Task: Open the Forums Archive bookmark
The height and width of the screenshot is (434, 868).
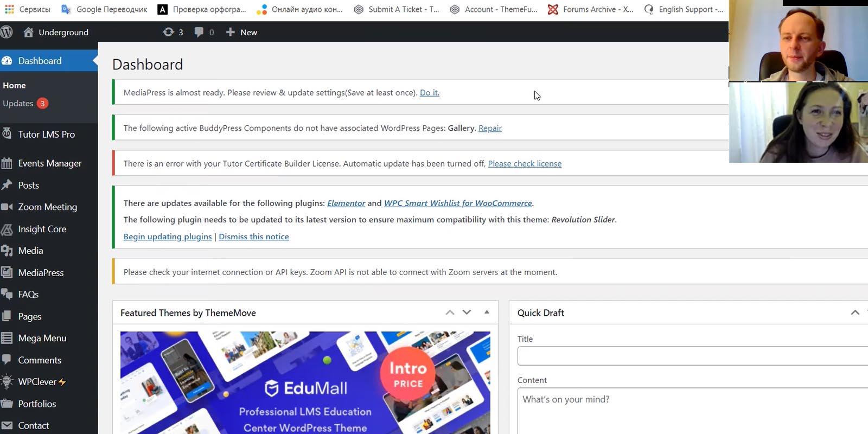Action: coord(590,9)
